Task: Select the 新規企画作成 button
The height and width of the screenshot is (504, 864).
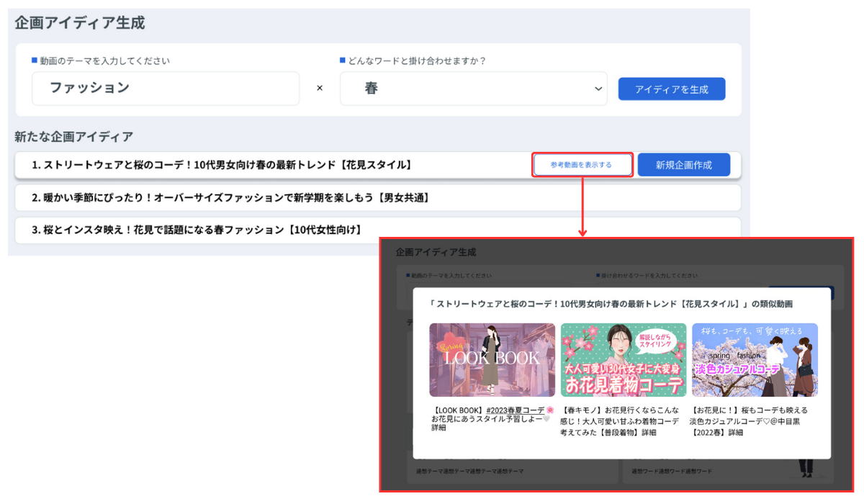Action: point(683,164)
